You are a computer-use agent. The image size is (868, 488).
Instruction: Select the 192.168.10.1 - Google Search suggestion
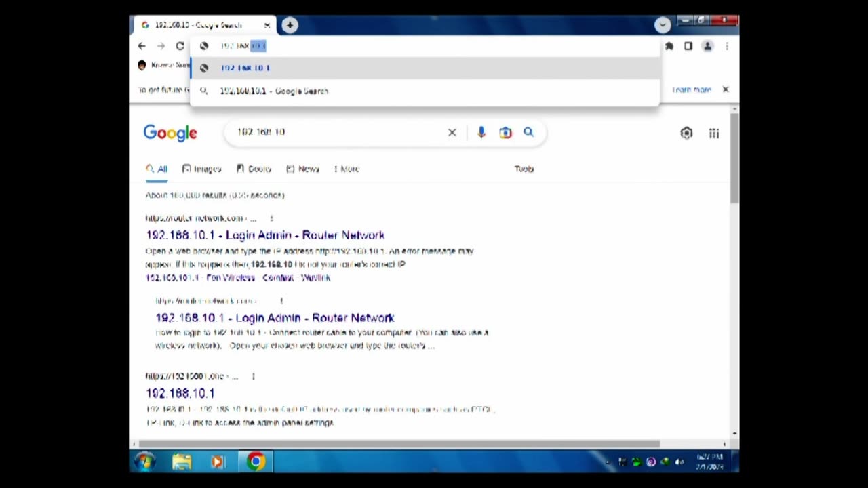(425, 91)
